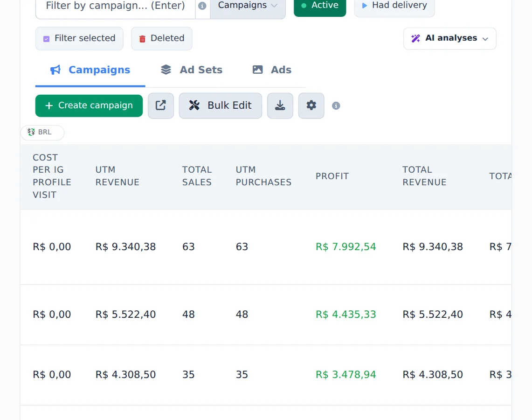Click the UTM revenue cell R$ 4.308,50
This screenshot has width=532, height=420.
pyautogui.click(x=125, y=375)
